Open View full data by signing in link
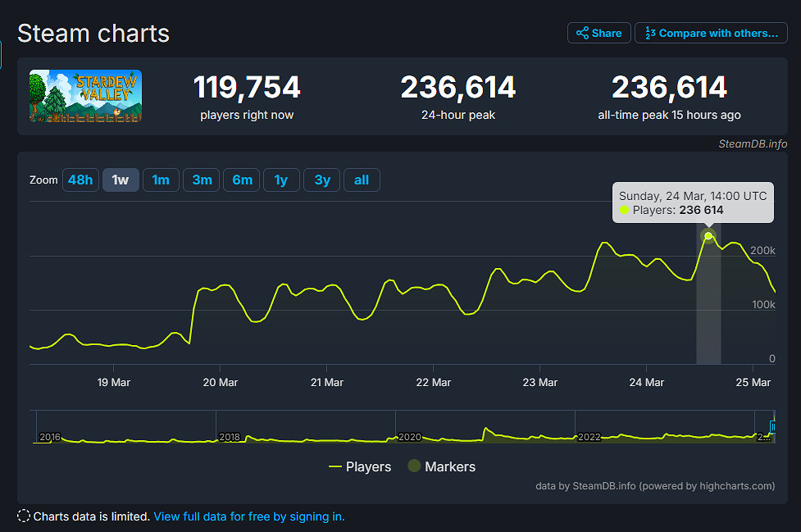801x532 pixels. point(249,516)
